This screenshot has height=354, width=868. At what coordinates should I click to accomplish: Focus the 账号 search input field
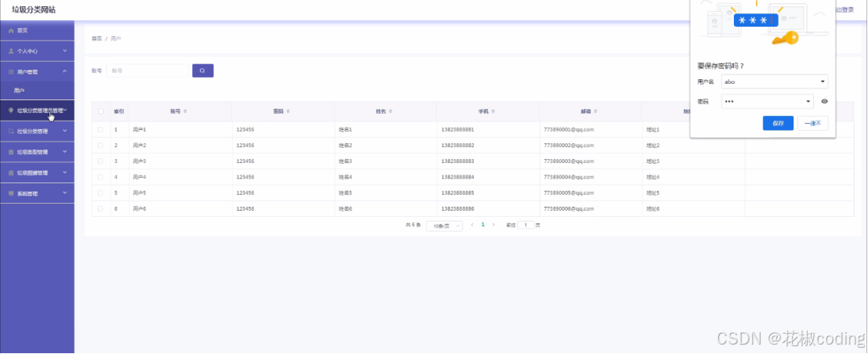tap(147, 70)
